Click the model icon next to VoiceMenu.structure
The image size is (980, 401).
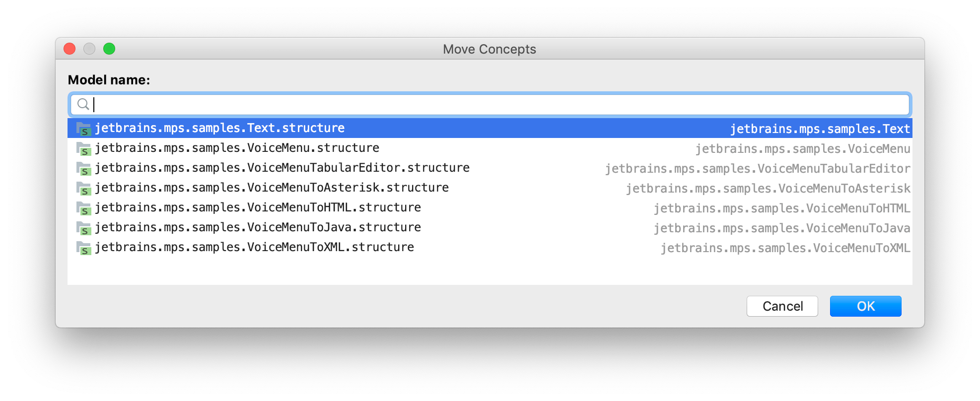point(83,148)
